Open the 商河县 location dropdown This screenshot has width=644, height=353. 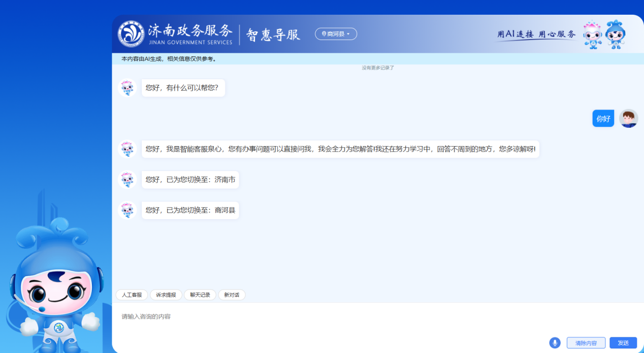pos(336,34)
